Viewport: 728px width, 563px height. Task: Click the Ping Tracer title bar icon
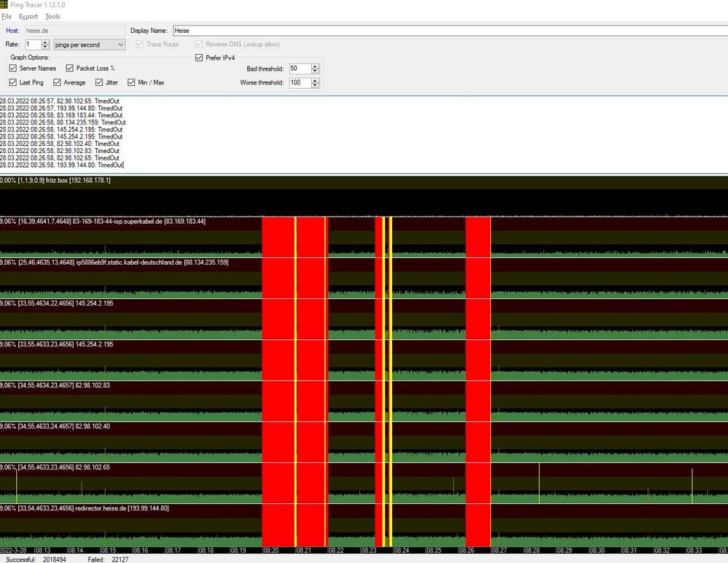[x=5, y=5]
